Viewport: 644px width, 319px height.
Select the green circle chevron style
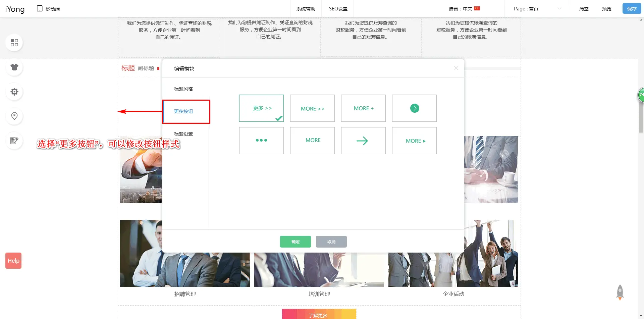coord(414,108)
